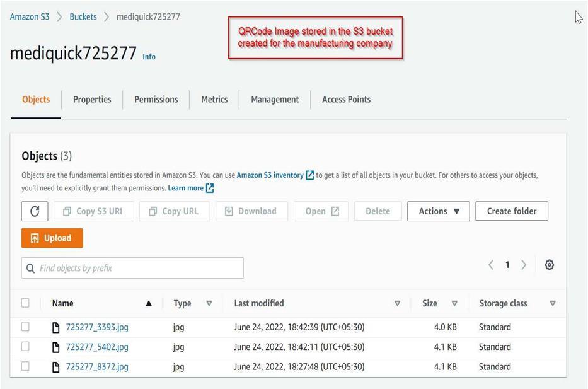
Task: Click page number 1 in pagination
Action: [x=507, y=265]
